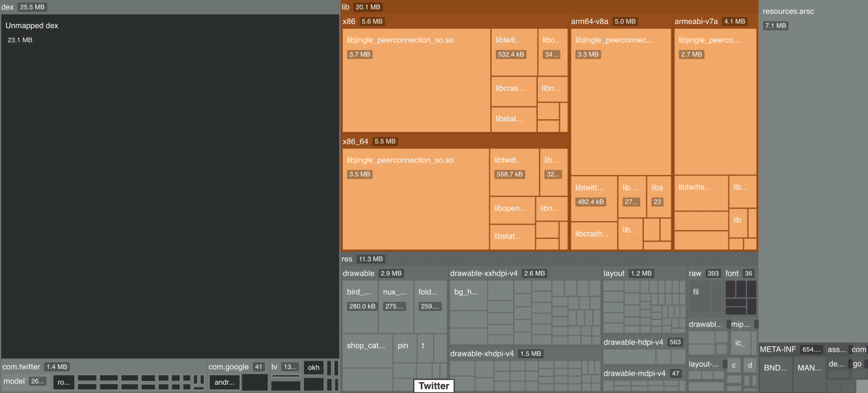Select the dex 25.5 MB header
This screenshot has height=393, width=868.
click(x=7, y=7)
